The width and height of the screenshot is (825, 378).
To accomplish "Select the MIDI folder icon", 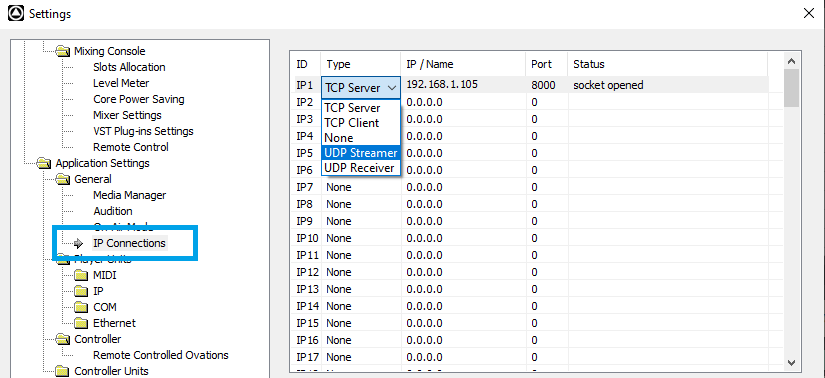I will point(82,275).
